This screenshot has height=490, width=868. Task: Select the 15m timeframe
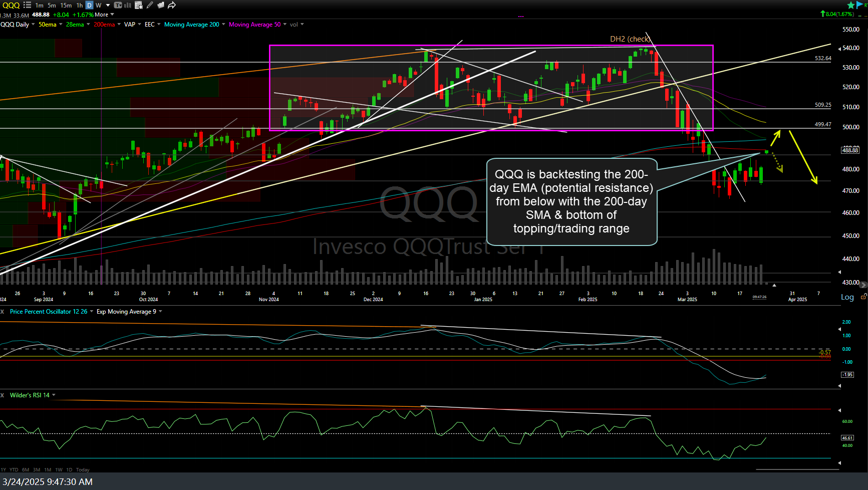(x=66, y=5)
